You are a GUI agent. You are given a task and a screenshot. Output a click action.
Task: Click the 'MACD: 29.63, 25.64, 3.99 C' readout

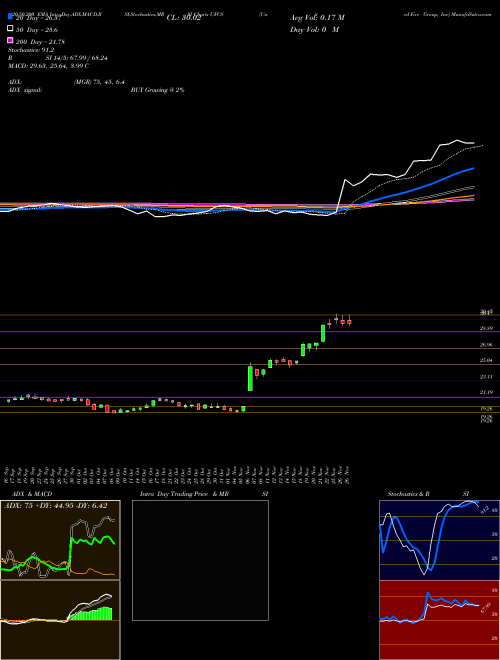48,66
